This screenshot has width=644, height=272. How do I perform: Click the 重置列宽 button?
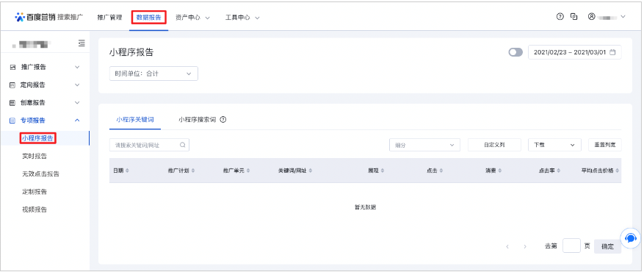click(x=605, y=145)
